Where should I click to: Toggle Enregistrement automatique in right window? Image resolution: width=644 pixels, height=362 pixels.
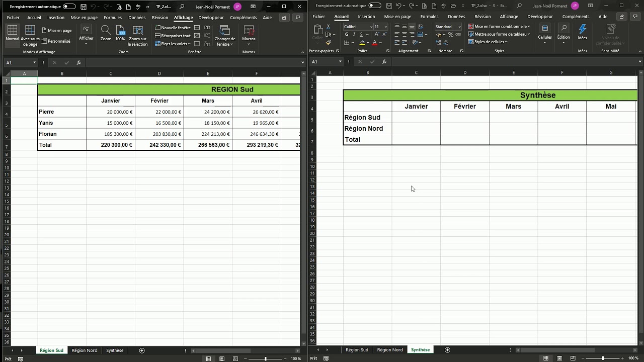click(x=375, y=6)
